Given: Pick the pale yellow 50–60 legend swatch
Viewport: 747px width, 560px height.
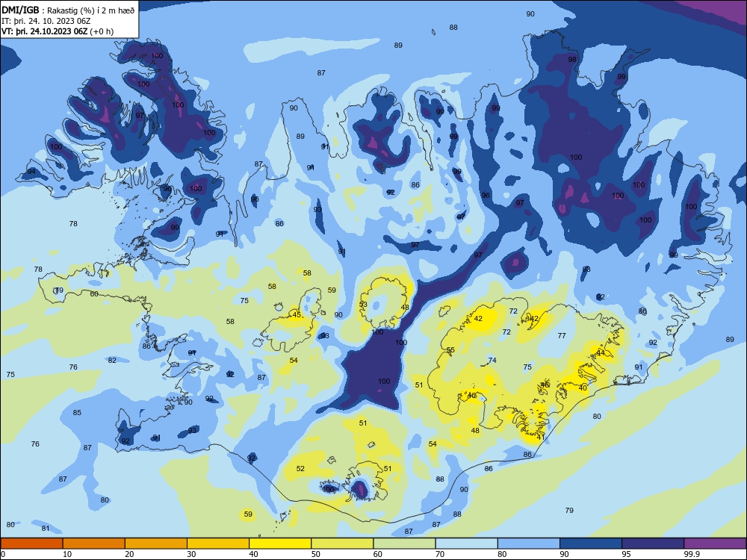Looking at the screenshot, I should tap(342, 544).
